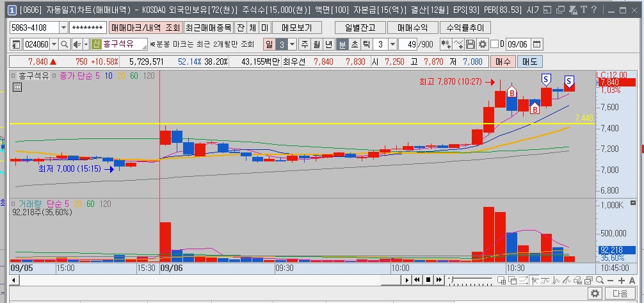Click the plus zoom-in icon
The height and width of the screenshot is (303, 644).
tap(622, 281)
